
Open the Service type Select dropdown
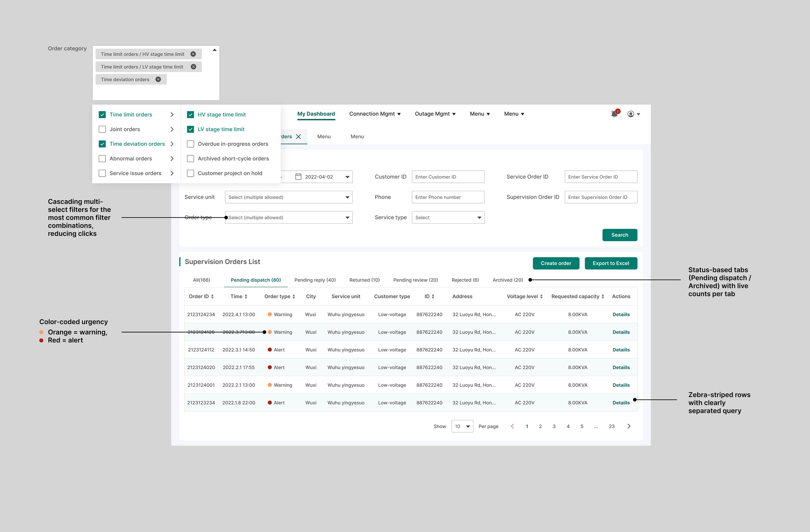click(x=447, y=217)
